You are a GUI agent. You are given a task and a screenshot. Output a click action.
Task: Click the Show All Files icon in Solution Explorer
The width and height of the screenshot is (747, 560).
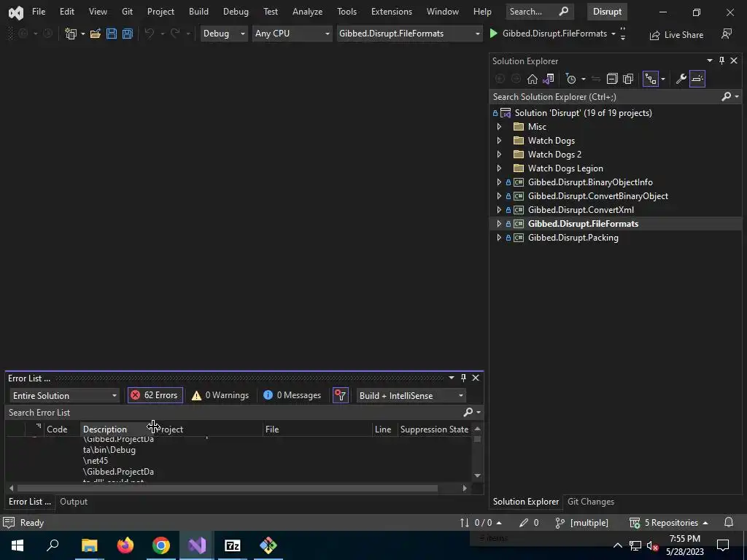click(628, 79)
